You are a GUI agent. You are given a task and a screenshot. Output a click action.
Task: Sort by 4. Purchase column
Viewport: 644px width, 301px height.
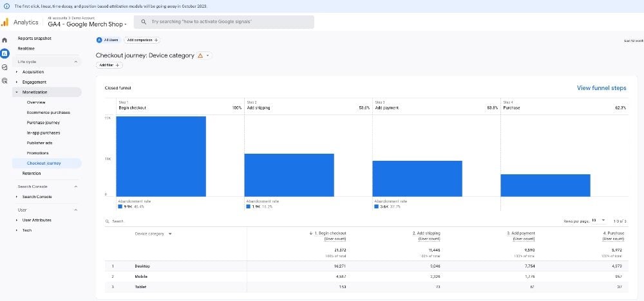tap(613, 233)
